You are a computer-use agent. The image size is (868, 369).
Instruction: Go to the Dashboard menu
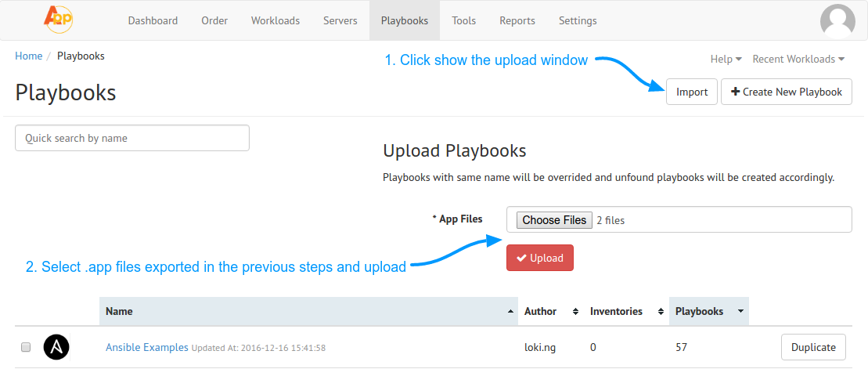[x=153, y=20]
